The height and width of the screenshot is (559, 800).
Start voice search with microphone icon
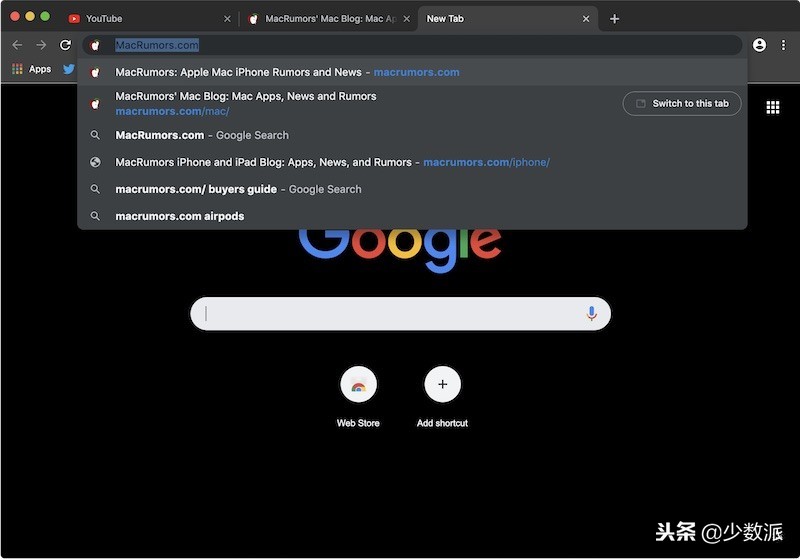(x=591, y=313)
